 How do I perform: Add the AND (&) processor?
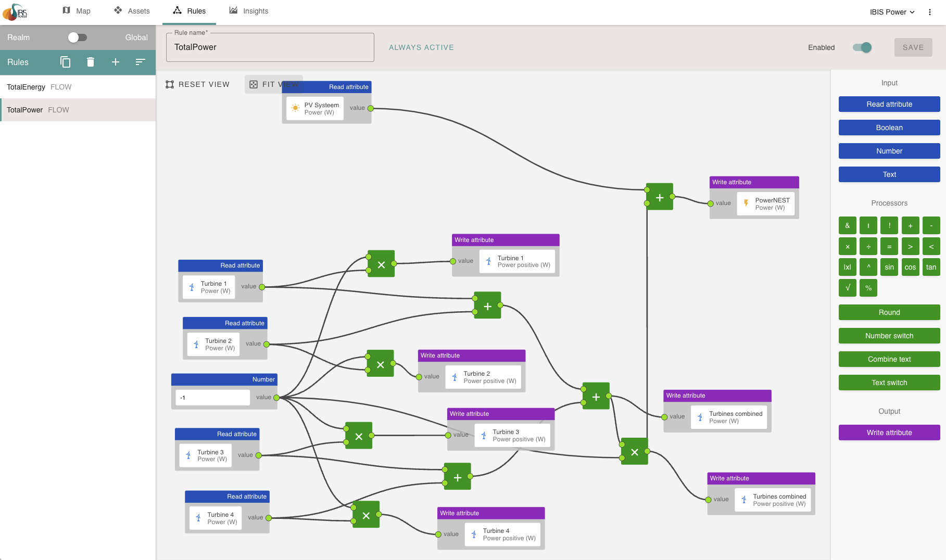pos(848,225)
